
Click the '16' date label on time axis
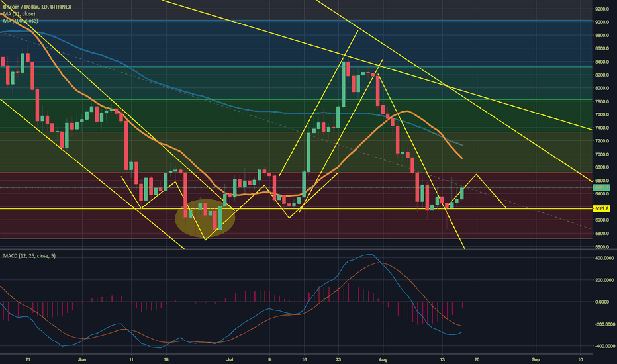coord(304,359)
